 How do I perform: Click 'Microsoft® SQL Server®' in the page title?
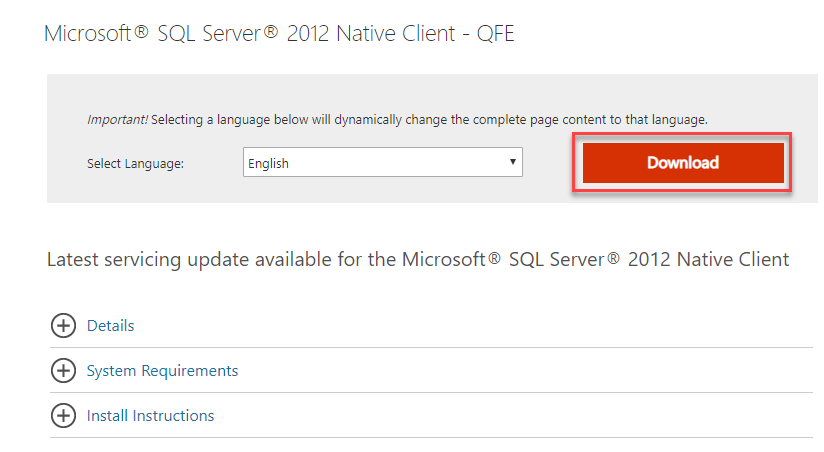coord(160,34)
